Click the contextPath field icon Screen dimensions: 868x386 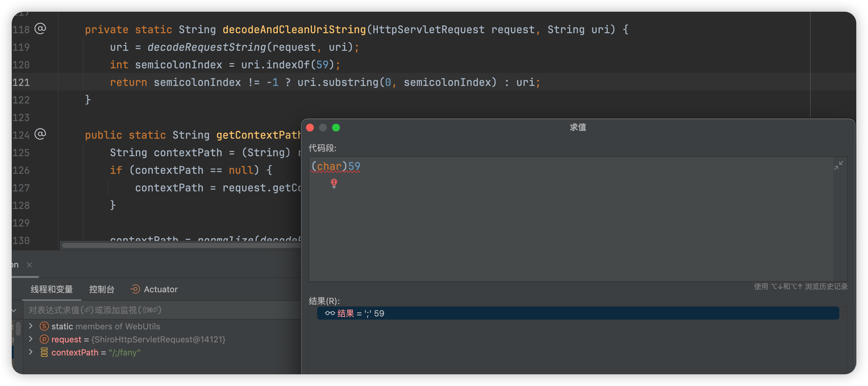(x=44, y=352)
